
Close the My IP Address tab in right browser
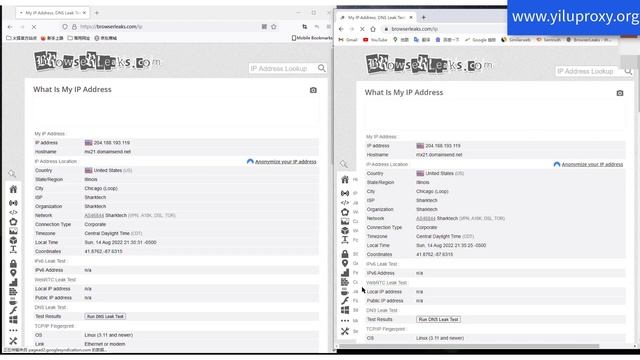(x=411, y=18)
